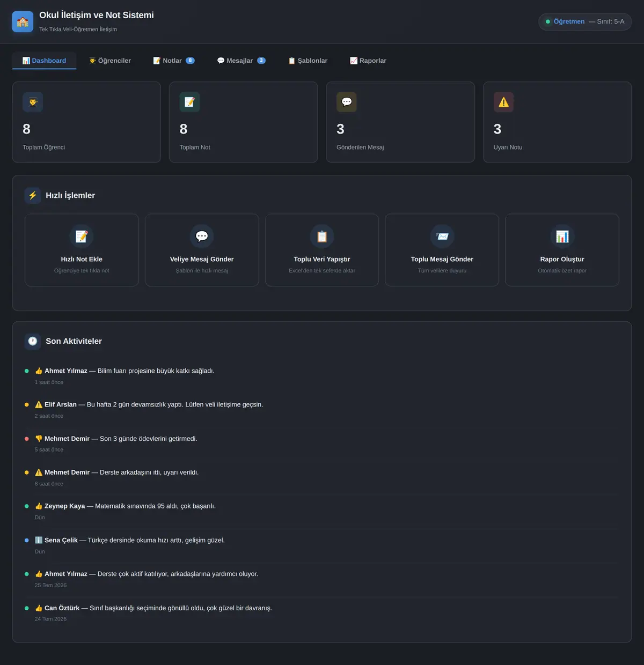Click the Hızlı Not Ekle button label
The image size is (644, 665).
click(82, 259)
